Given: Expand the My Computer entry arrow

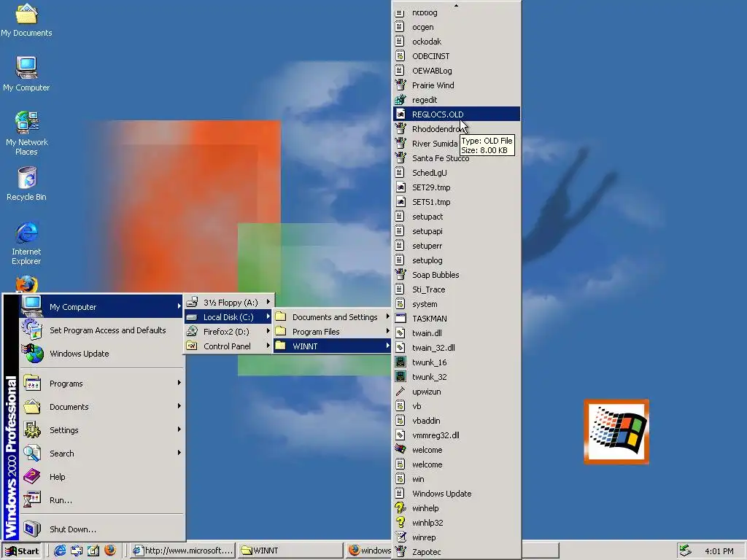Looking at the screenshot, I should click(179, 306).
